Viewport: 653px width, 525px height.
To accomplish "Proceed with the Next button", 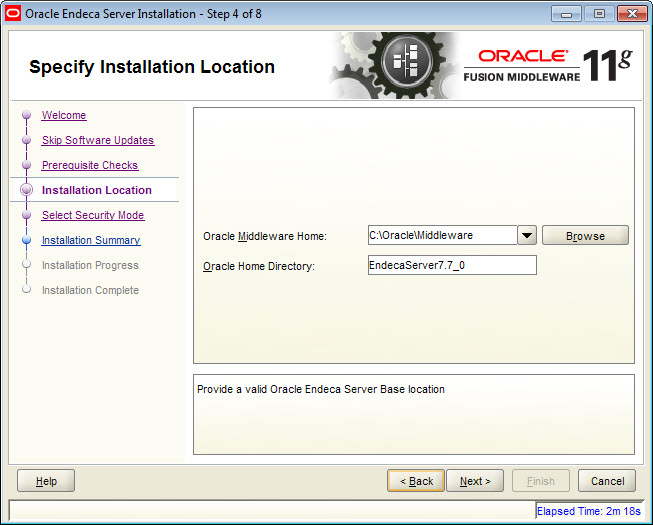I will tap(475, 481).
